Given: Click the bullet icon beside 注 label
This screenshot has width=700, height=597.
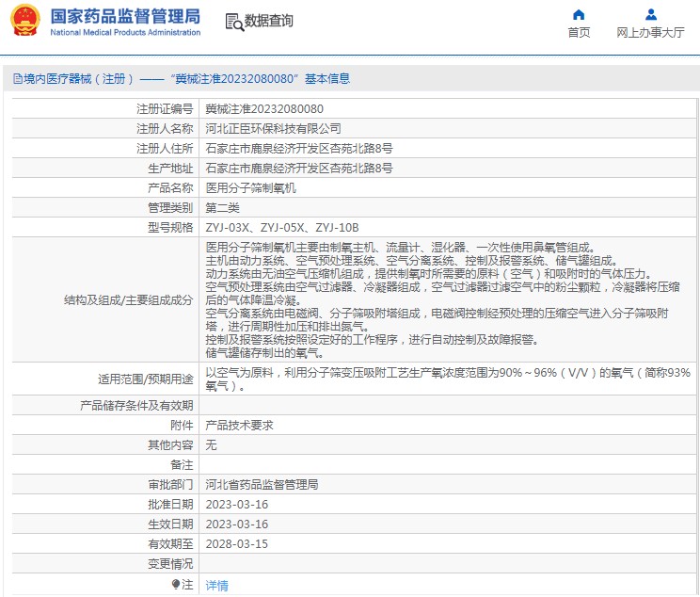Looking at the screenshot, I should [175, 585].
